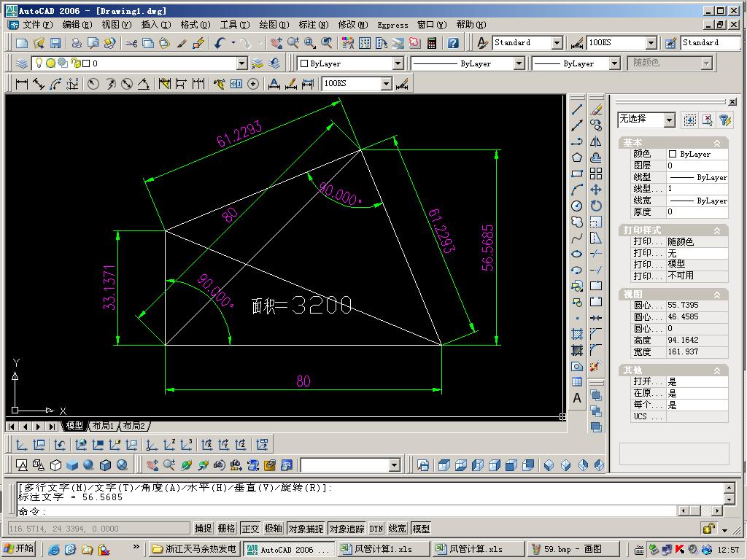Open 浙江天马余热发电 taskbar folder
747x560 pixels.
coord(194,549)
